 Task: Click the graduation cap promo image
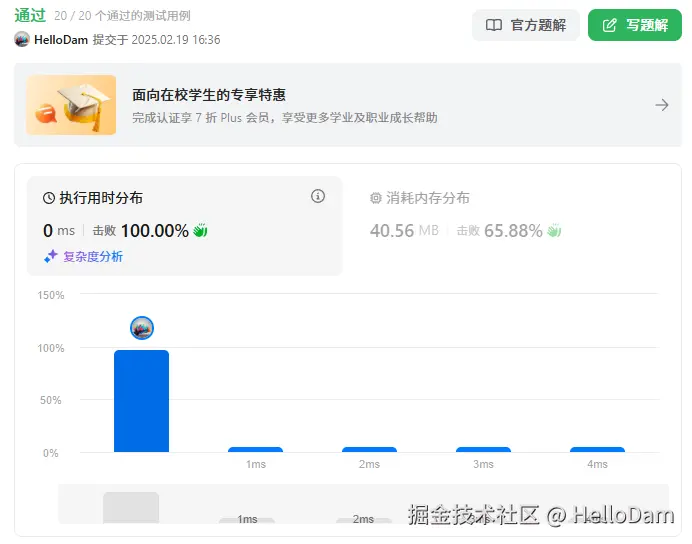71,105
